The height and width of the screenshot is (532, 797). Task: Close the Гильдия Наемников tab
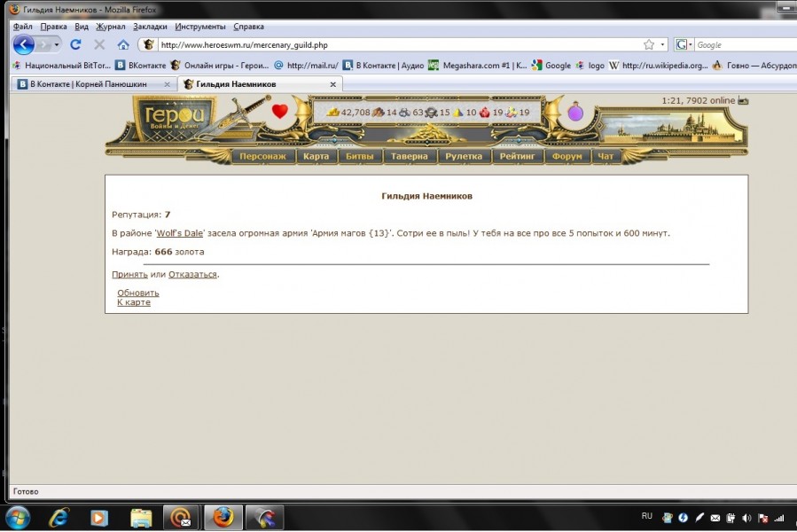[x=333, y=84]
